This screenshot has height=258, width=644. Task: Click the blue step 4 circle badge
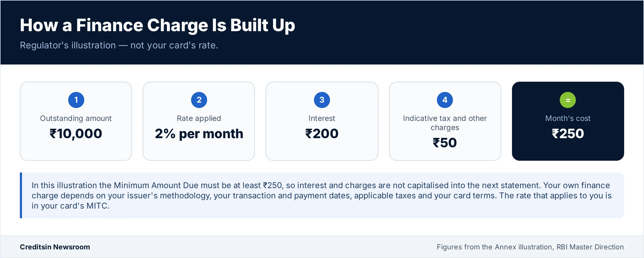click(x=445, y=100)
